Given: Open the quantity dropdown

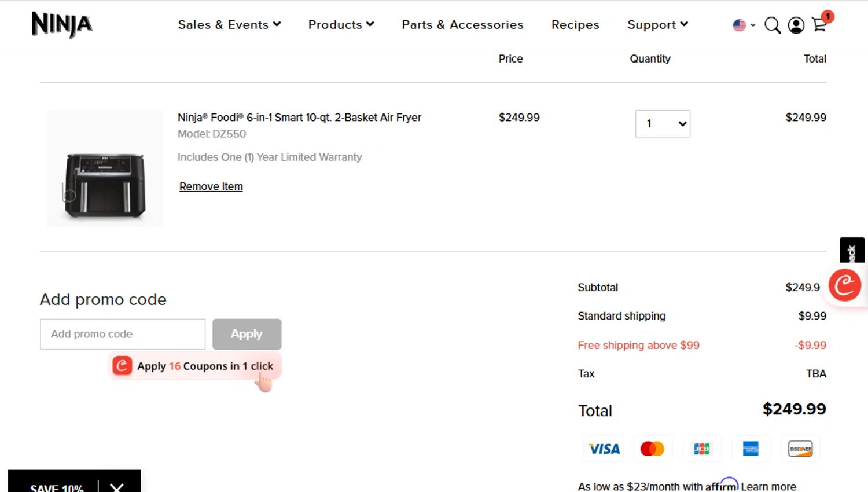Looking at the screenshot, I should 663,124.
